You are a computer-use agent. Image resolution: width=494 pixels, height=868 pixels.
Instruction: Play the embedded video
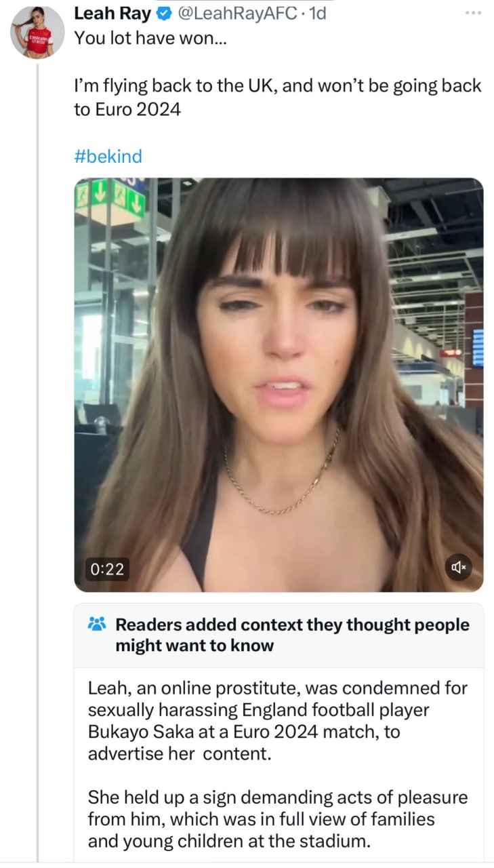pyautogui.click(x=279, y=384)
